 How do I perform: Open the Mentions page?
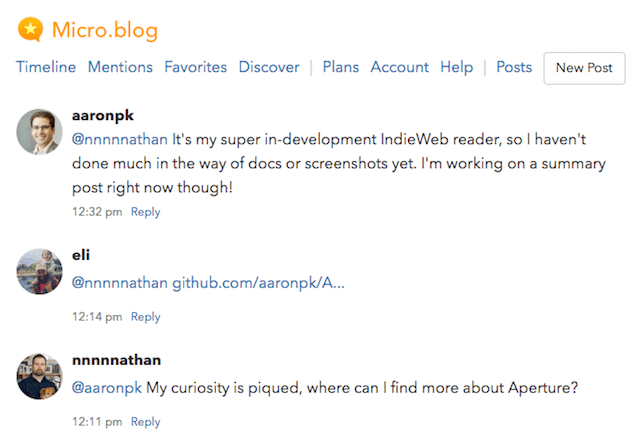(120, 67)
